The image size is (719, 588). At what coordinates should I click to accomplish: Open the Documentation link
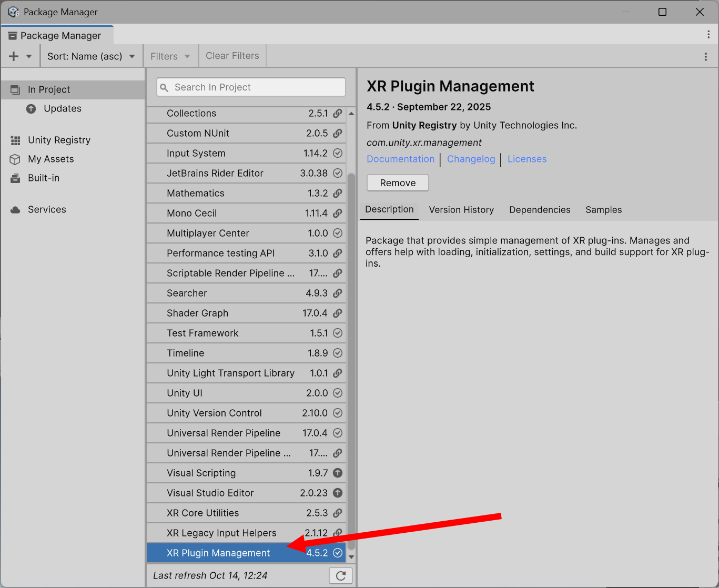pos(401,159)
